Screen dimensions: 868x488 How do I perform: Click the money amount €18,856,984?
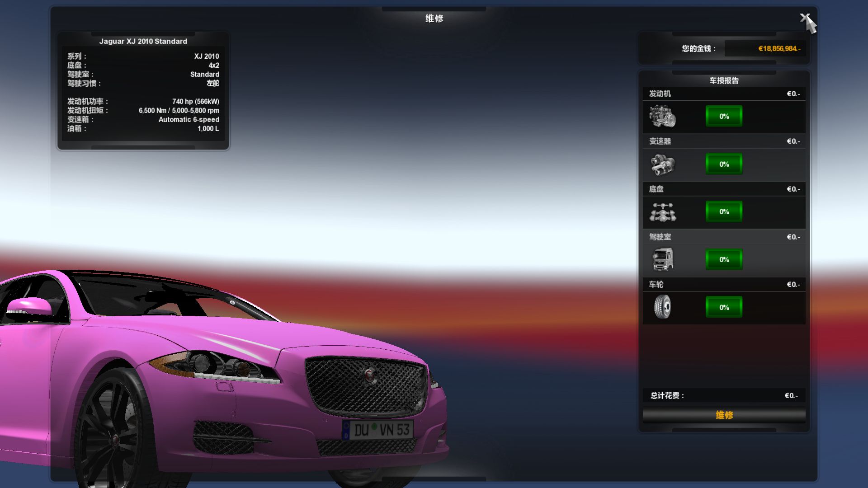click(x=779, y=49)
